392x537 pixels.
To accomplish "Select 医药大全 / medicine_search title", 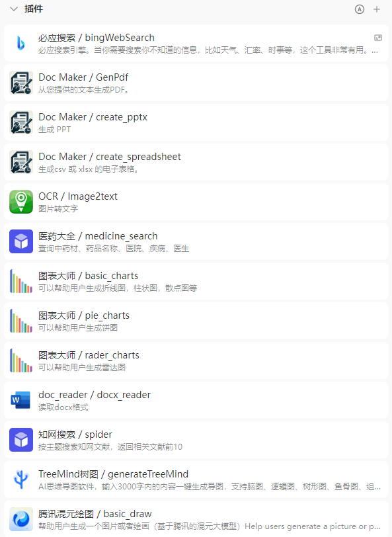I will pos(98,236).
